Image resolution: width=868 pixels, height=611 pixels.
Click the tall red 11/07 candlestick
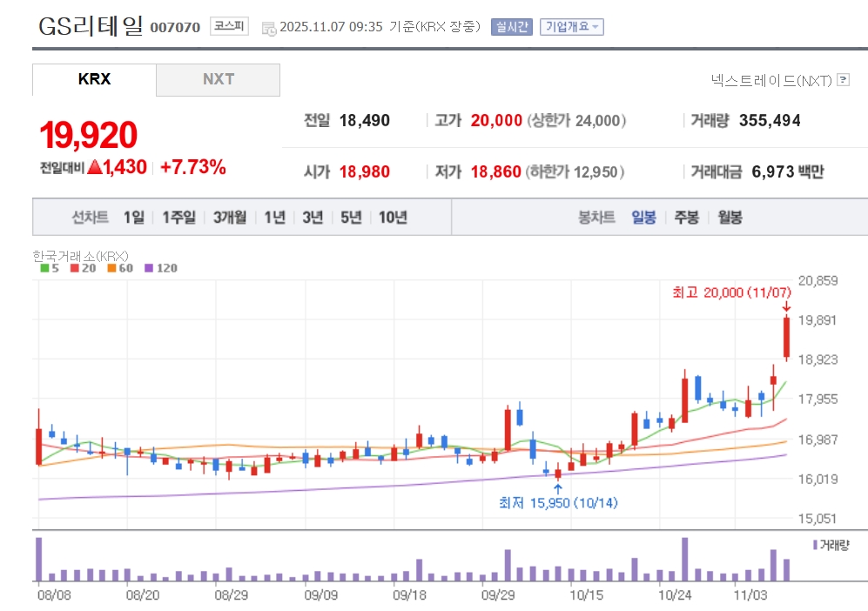(786, 338)
